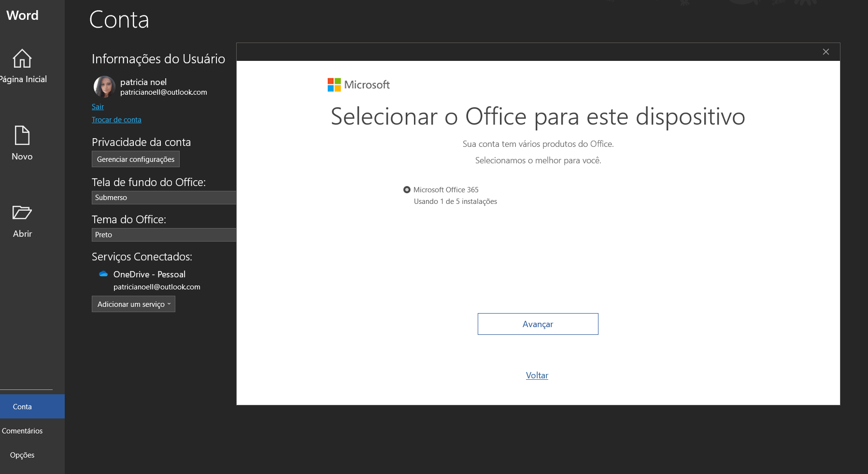
Task: Open the Tema do Office dropdown
Action: coord(164,235)
